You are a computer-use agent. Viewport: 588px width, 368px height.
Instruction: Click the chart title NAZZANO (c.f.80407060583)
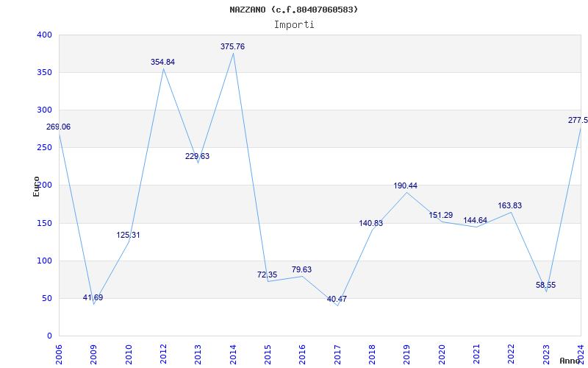pyautogui.click(x=293, y=10)
